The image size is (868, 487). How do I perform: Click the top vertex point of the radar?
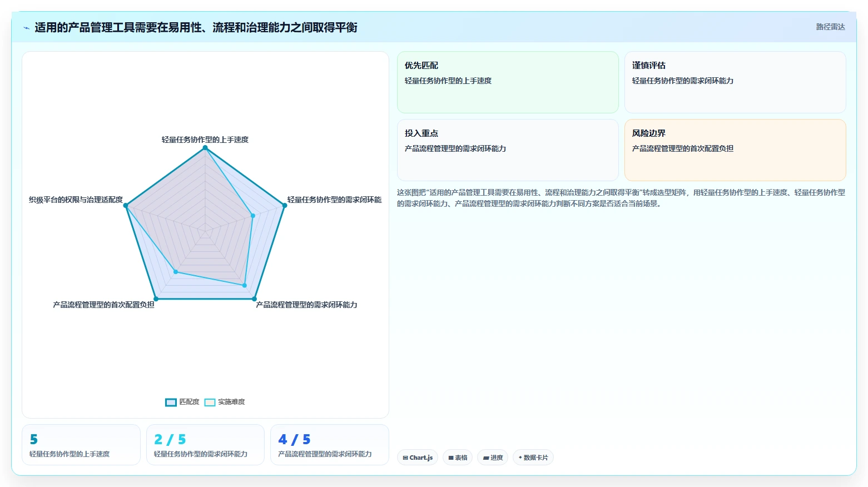(205, 148)
